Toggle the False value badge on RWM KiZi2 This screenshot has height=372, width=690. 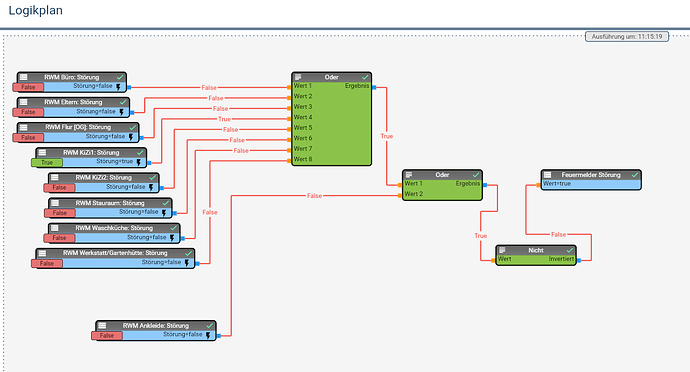(x=59, y=188)
